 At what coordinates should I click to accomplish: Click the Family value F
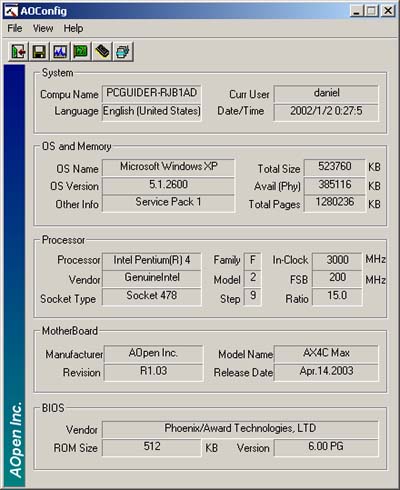253,261
